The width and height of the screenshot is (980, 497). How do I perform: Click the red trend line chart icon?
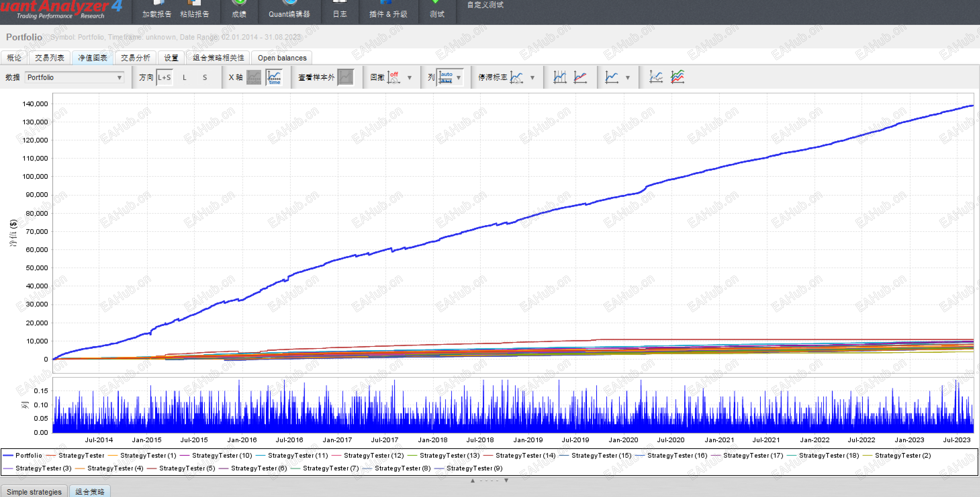point(580,77)
